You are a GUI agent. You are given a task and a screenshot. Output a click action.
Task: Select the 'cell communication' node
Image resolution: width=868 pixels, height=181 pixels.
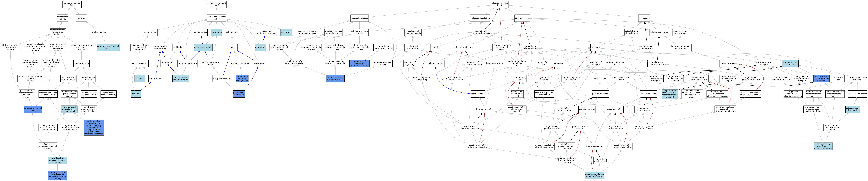[x=463, y=47]
